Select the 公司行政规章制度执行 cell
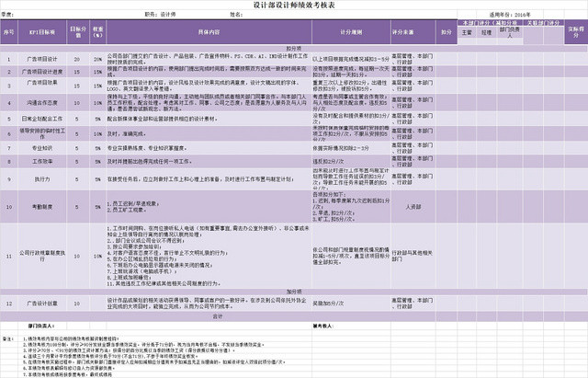Viewport: 588px width, 378px height. (x=42, y=256)
